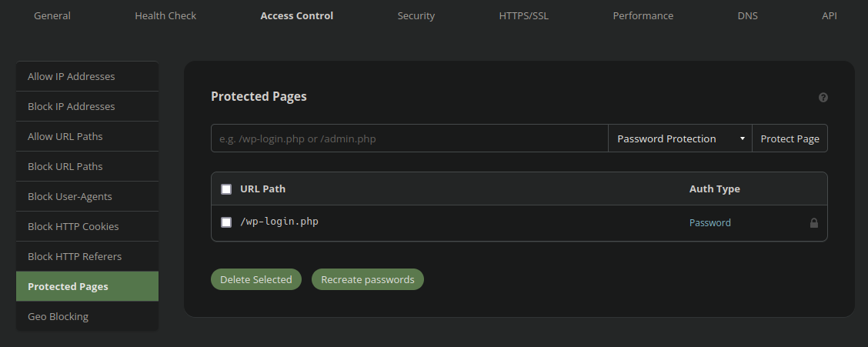Open the HTTPS/SSL tab
868x347 pixels.
pyautogui.click(x=524, y=15)
